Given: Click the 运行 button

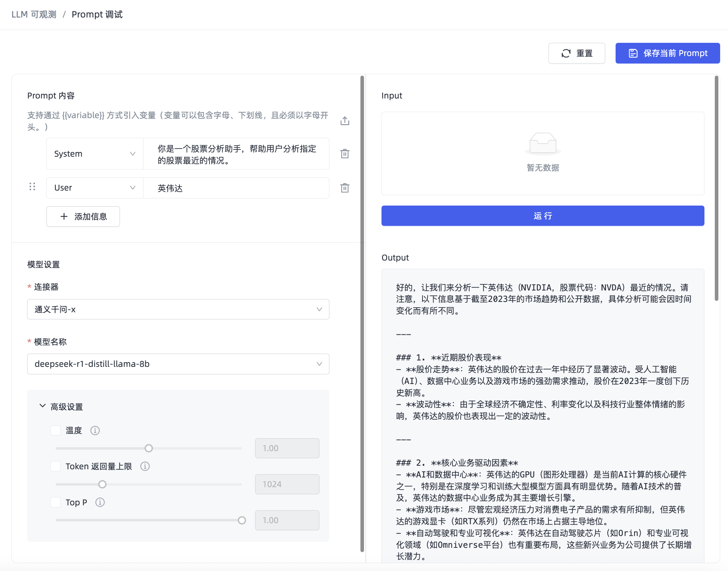Looking at the screenshot, I should [x=543, y=216].
